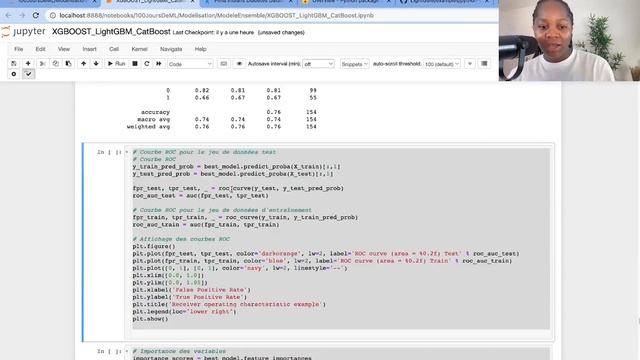Focus the localhost URL address bar
This screenshot has width=640, height=360.
pyautogui.click(x=216, y=16)
